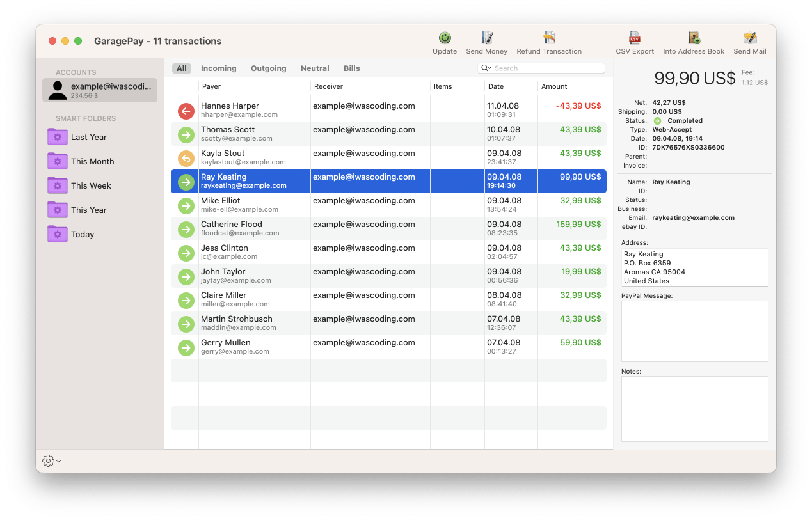The image size is (812, 520).
Task: Open the Send Mail tool
Action: click(750, 38)
